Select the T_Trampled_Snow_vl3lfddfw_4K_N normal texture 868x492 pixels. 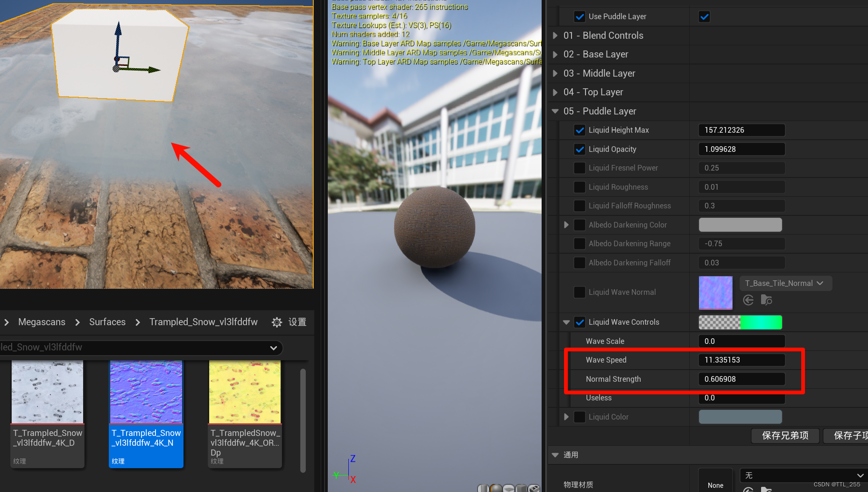pos(146,414)
